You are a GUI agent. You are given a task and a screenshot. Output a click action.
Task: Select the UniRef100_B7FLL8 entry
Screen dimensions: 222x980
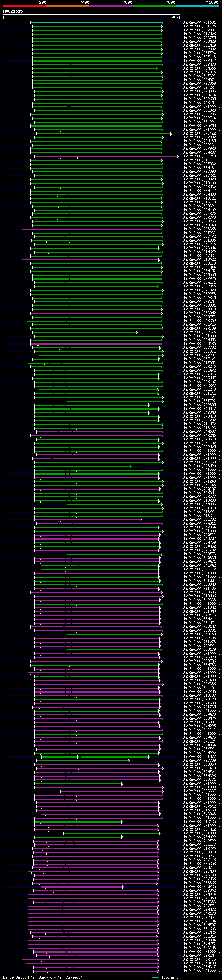tap(199, 57)
